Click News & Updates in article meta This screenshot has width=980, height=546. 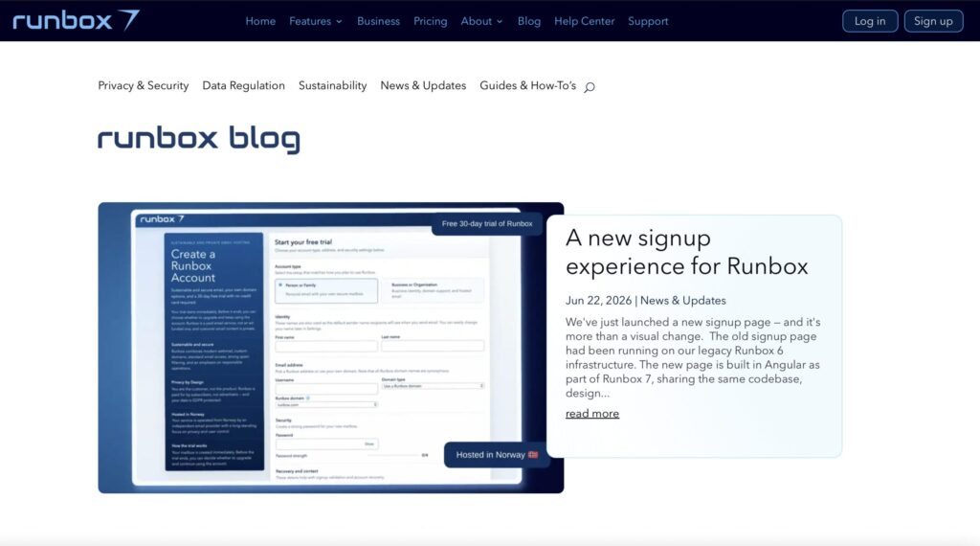pyautogui.click(x=682, y=301)
